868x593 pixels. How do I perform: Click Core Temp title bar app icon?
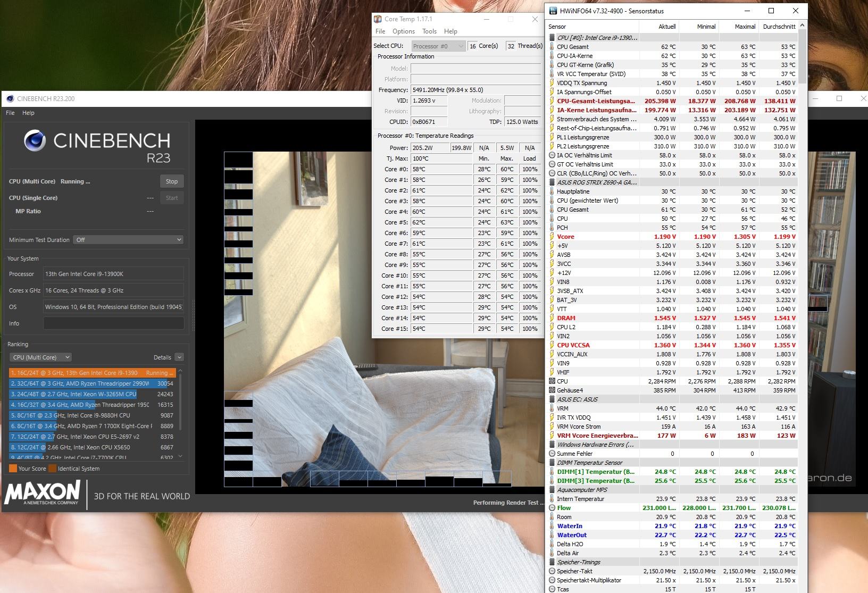point(378,19)
